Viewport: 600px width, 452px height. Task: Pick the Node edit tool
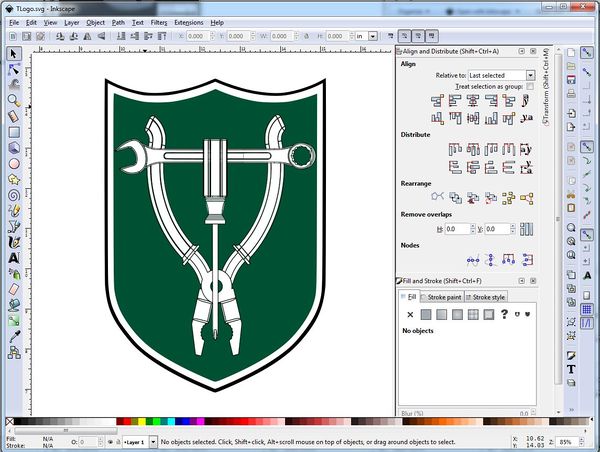pos(14,69)
